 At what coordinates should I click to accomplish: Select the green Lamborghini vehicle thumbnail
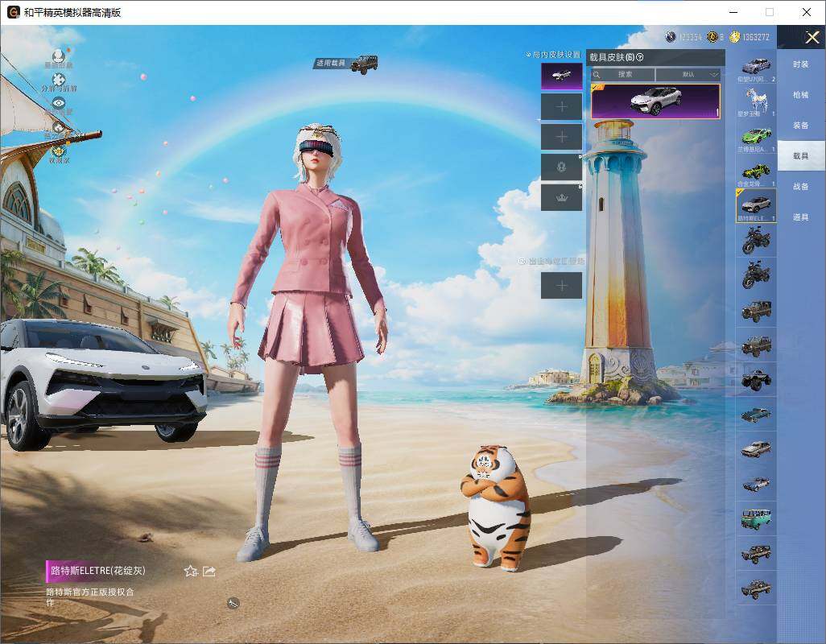point(757,138)
